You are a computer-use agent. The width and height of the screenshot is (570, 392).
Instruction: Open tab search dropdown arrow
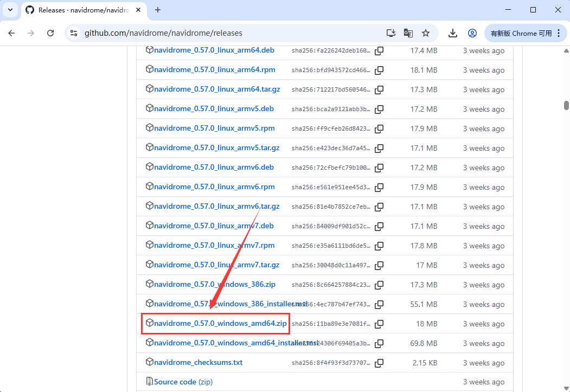(10, 10)
